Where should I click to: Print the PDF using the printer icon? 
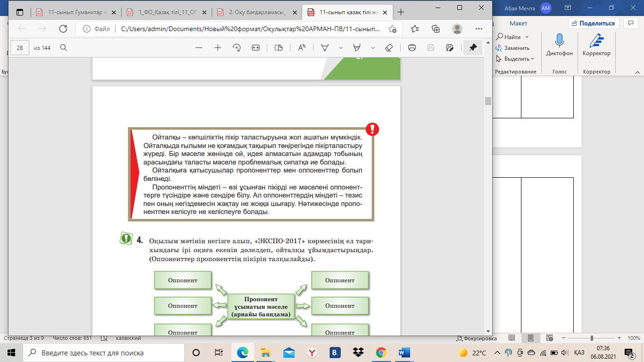(x=412, y=48)
